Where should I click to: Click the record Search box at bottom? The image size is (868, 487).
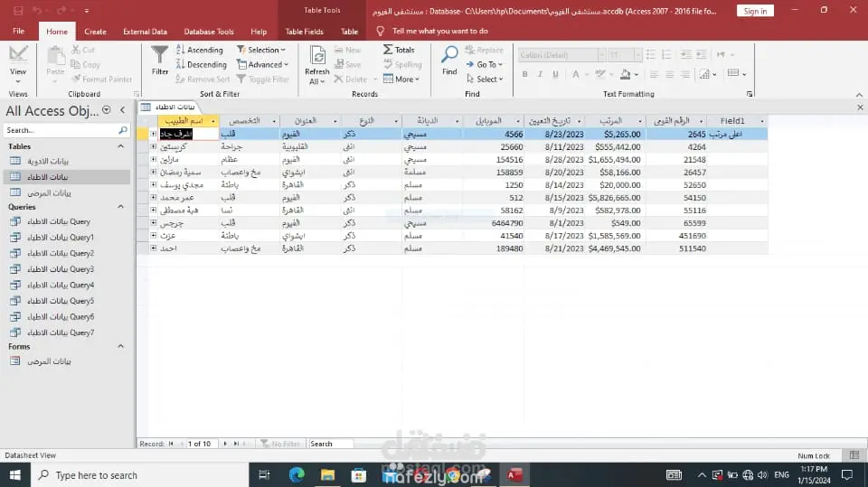pos(330,444)
